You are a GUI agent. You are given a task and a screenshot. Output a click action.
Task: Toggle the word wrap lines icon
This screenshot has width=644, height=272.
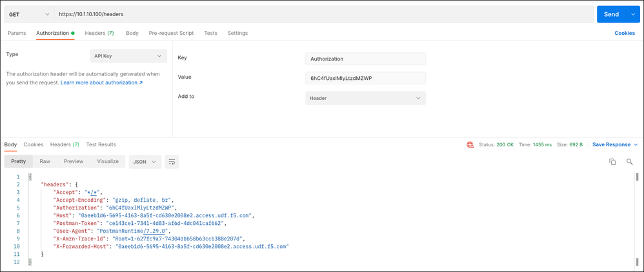(172, 162)
